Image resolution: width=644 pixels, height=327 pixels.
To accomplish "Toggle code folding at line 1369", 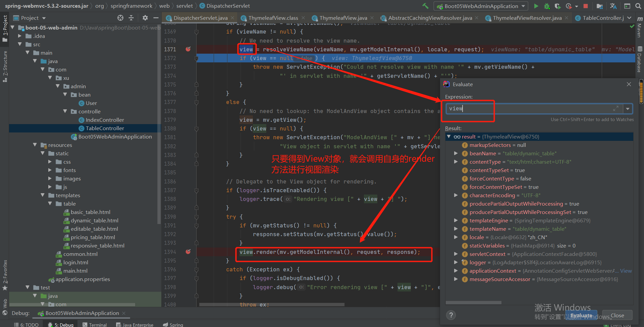I will coord(196,32).
